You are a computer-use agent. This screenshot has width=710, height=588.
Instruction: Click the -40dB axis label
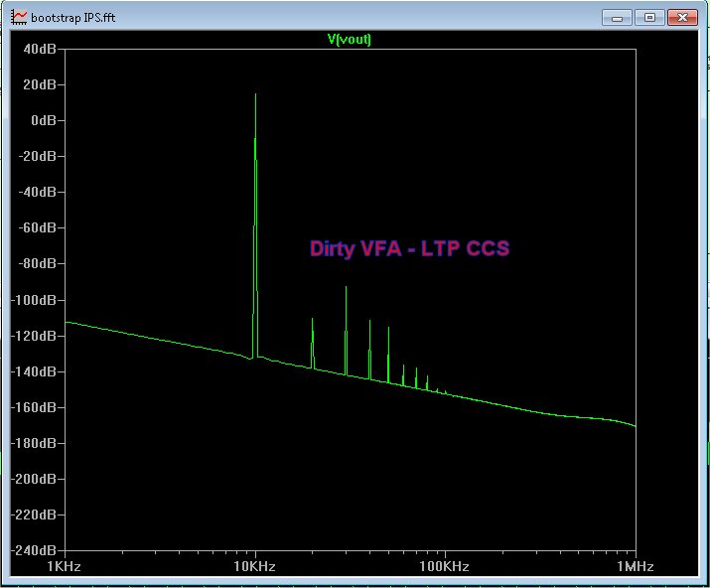point(37,192)
